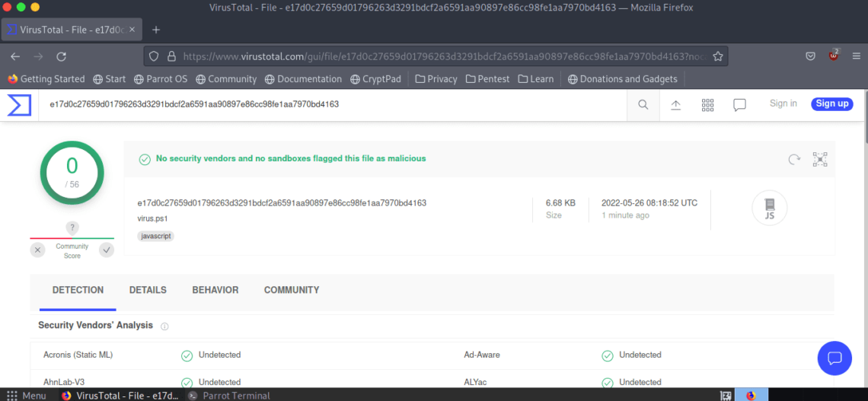Image resolution: width=868 pixels, height=401 pixels.
Task: Click the Sign in link
Action: tap(783, 103)
